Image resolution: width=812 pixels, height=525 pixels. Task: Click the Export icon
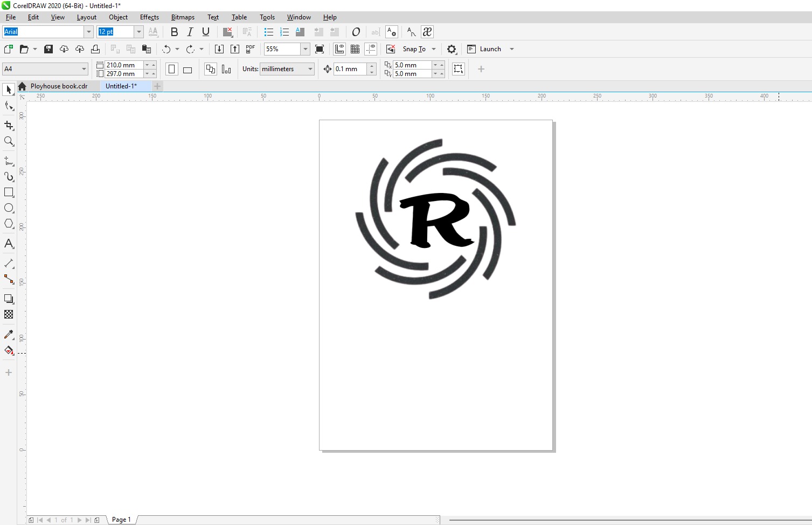[x=235, y=49]
